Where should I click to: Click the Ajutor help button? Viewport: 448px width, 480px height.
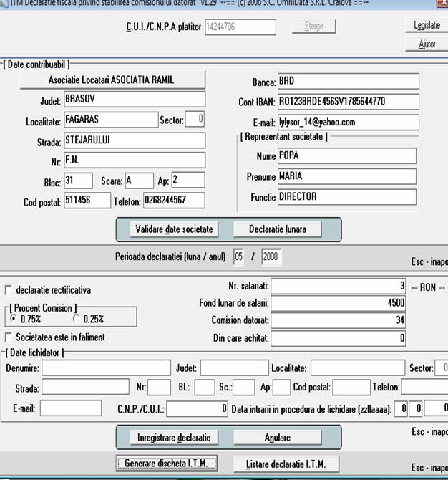pyautogui.click(x=427, y=44)
